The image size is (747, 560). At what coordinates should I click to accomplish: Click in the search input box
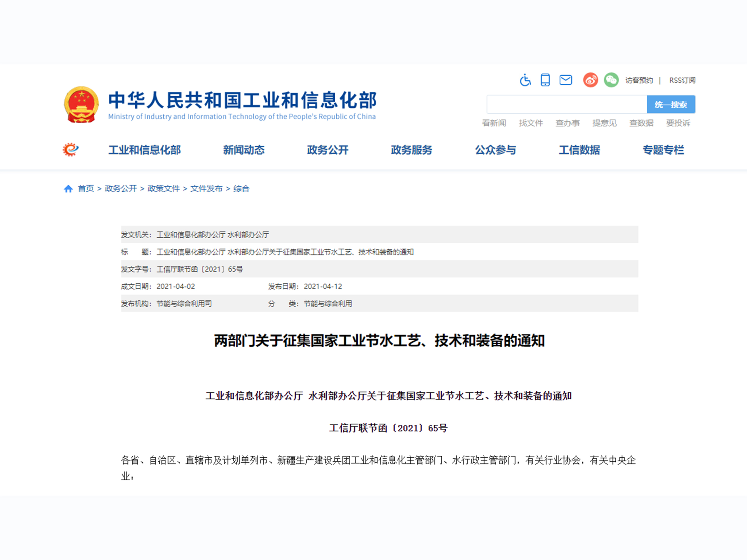[567, 104]
